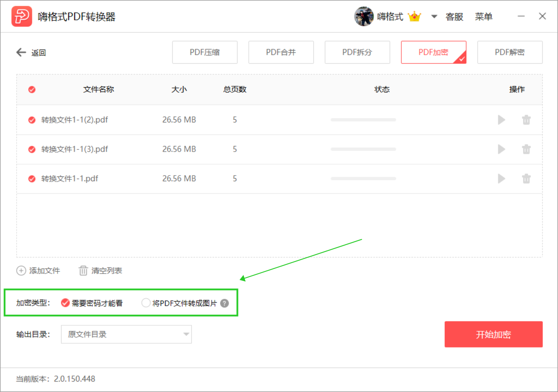Click the 添加文件 plus icon
Viewport: 558px width, 392px height.
pyautogui.click(x=21, y=270)
